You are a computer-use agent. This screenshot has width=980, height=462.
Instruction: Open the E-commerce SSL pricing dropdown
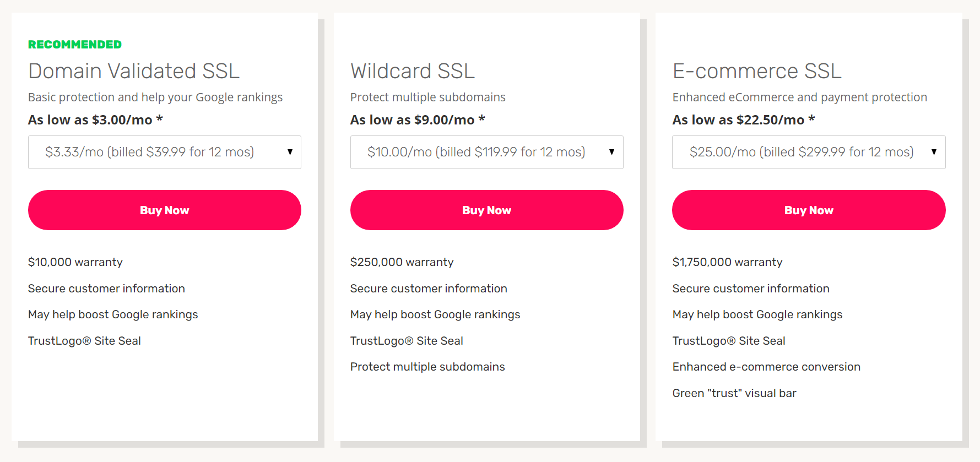coord(808,152)
